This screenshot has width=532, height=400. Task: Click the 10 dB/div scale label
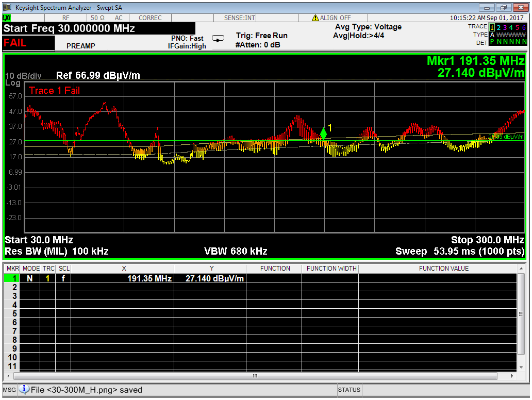point(23,76)
